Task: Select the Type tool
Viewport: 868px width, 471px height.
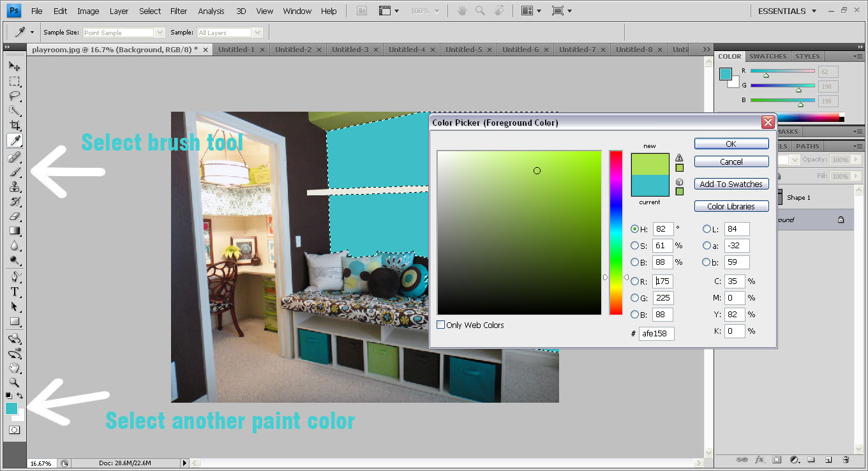Action: (14, 292)
